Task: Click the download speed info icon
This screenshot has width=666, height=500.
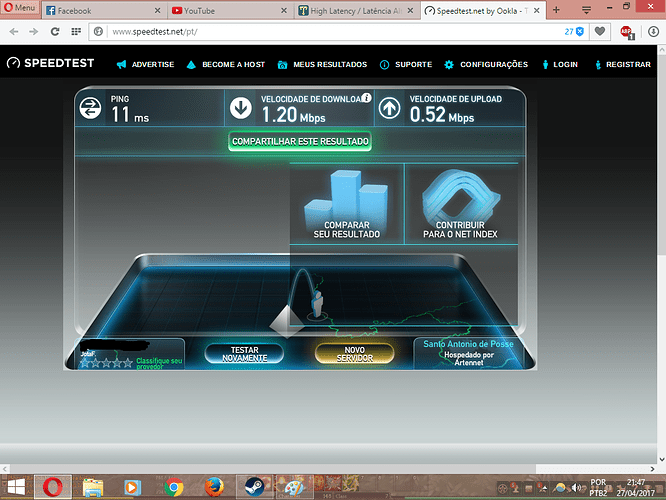Action: click(366, 99)
